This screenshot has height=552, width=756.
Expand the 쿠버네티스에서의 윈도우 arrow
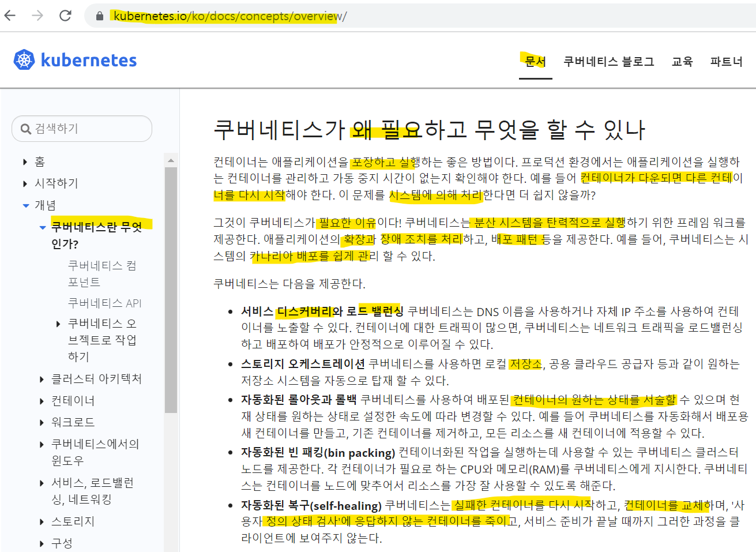click(x=42, y=445)
